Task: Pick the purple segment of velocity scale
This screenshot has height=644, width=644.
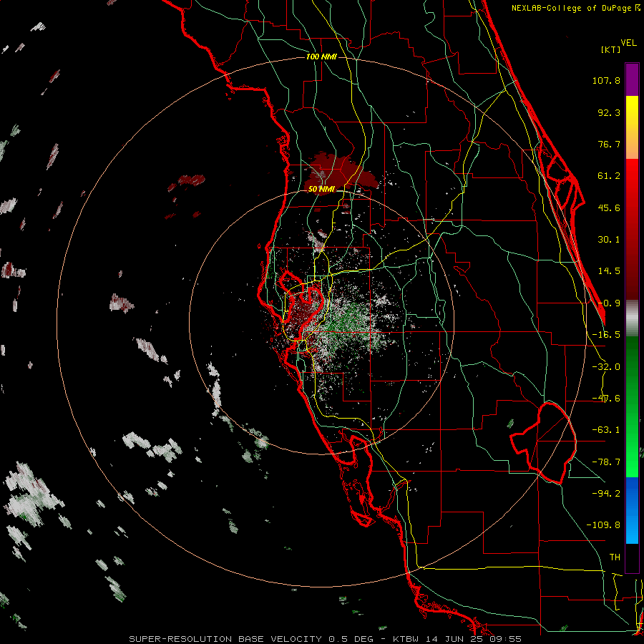Action: click(632, 79)
